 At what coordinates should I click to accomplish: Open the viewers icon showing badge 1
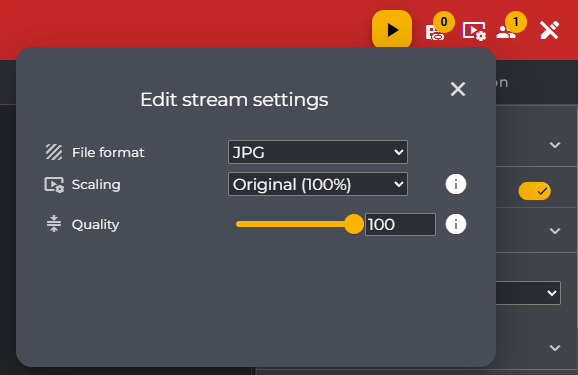[506, 32]
